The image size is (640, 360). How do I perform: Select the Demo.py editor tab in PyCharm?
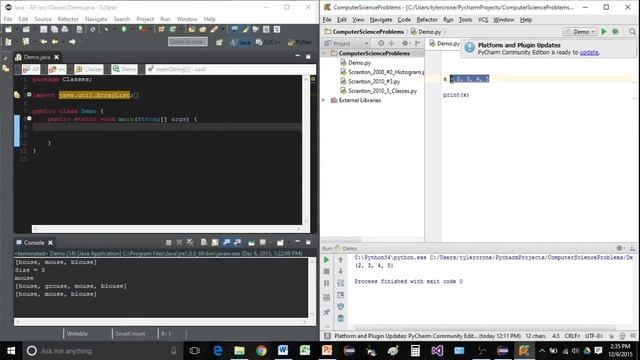pos(444,44)
